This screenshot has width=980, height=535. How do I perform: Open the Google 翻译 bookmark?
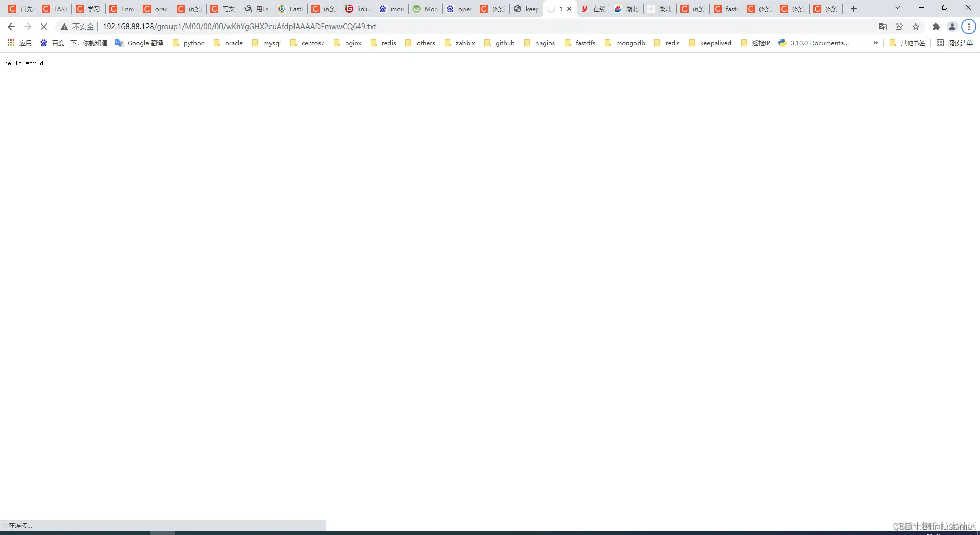(139, 43)
